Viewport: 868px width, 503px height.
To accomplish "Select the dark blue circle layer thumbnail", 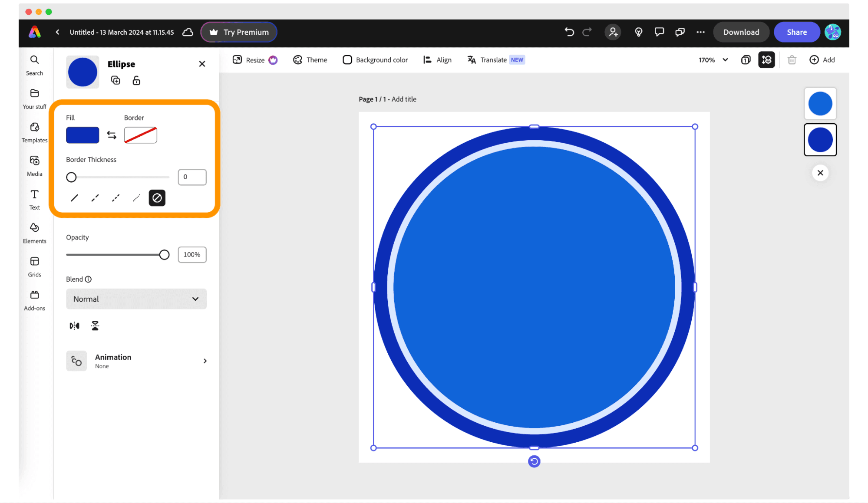I will [x=820, y=140].
